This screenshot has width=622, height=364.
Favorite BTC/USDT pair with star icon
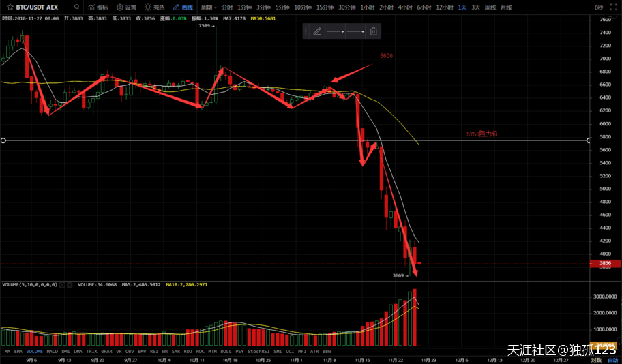coord(10,7)
